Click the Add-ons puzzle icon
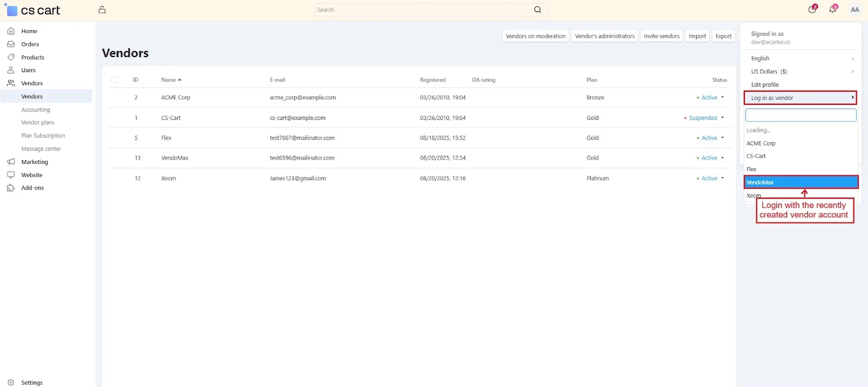This screenshot has width=868, height=387. point(11,188)
